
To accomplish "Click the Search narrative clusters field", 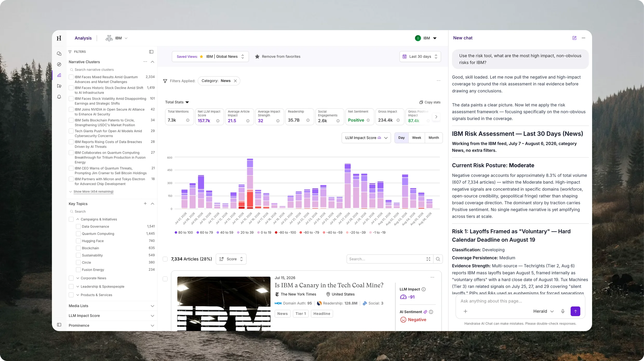I will coord(112,70).
